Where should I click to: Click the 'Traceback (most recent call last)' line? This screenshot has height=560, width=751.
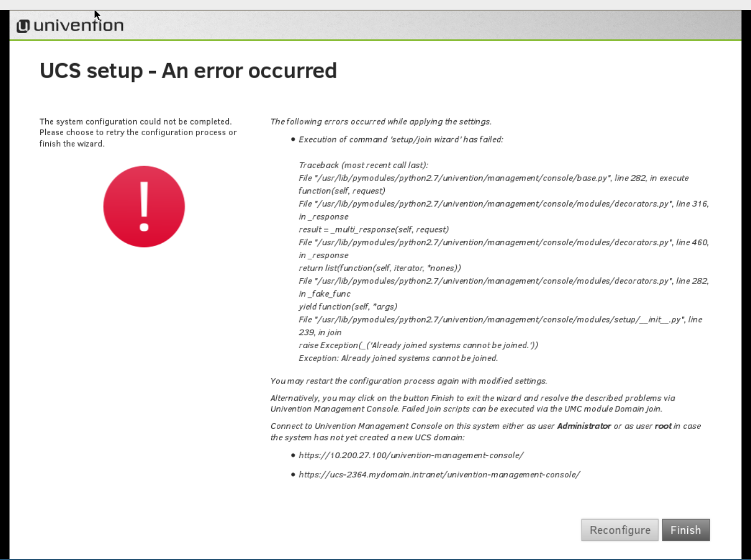(x=363, y=165)
